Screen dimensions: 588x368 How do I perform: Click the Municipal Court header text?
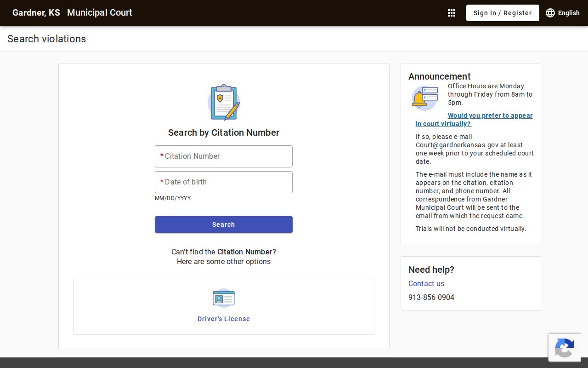click(100, 13)
